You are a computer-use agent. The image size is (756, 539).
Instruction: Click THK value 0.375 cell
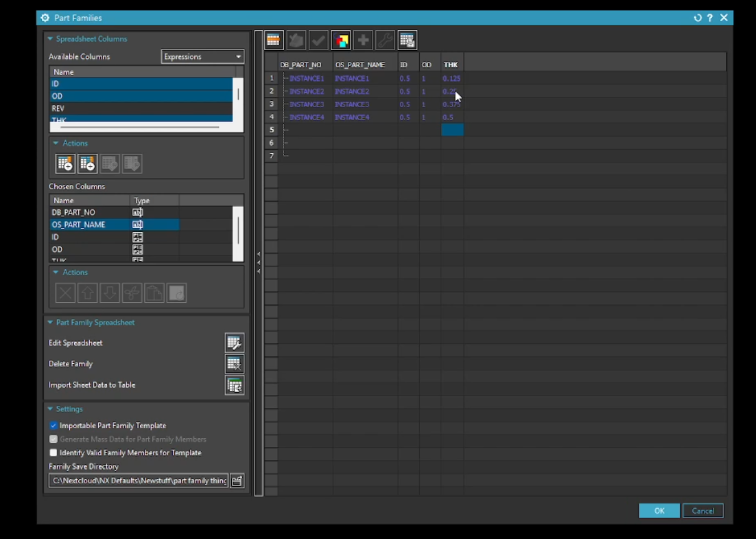click(x=452, y=104)
